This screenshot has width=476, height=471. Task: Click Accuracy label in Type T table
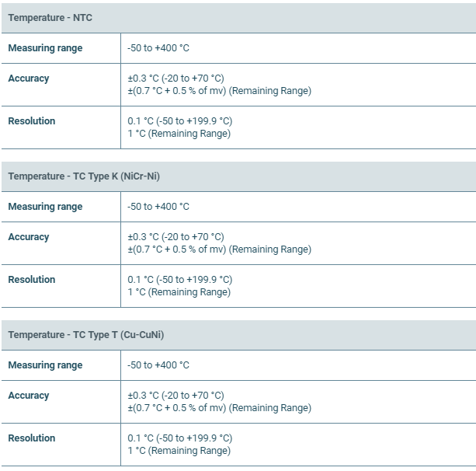(x=29, y=396)
